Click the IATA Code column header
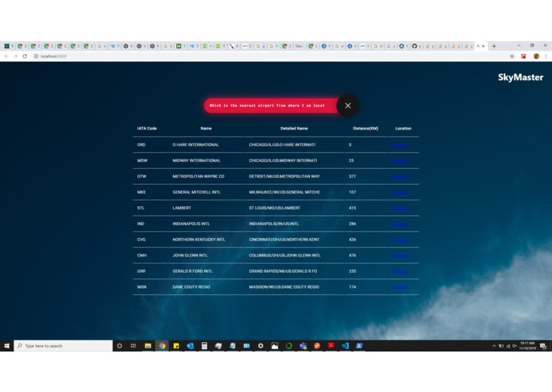Image resolution: width=552 pixels, height=392 pixels. (x=147, y=129)
